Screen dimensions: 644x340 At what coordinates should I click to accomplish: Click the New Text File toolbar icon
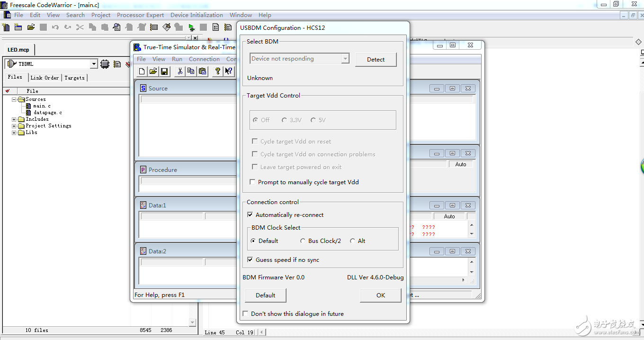[x=6, y=27]
